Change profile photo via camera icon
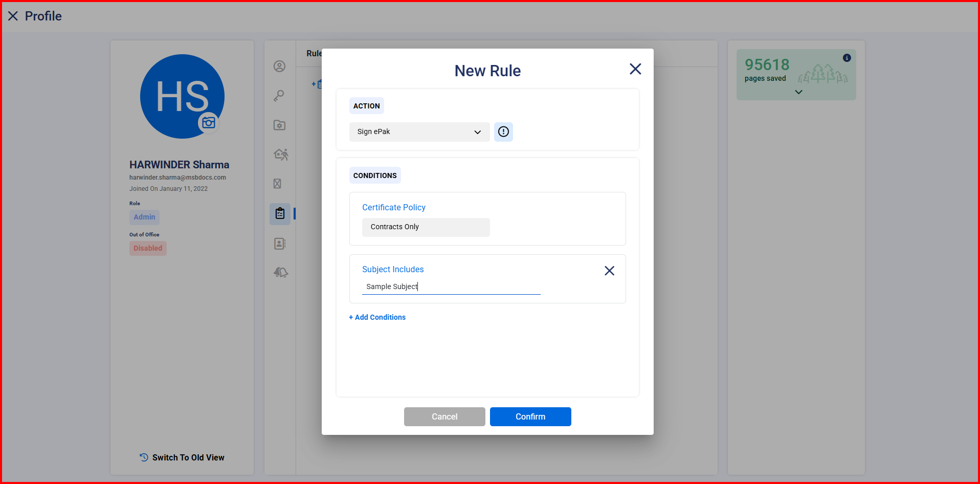980x484 pixels. click(x=209, y=123)
